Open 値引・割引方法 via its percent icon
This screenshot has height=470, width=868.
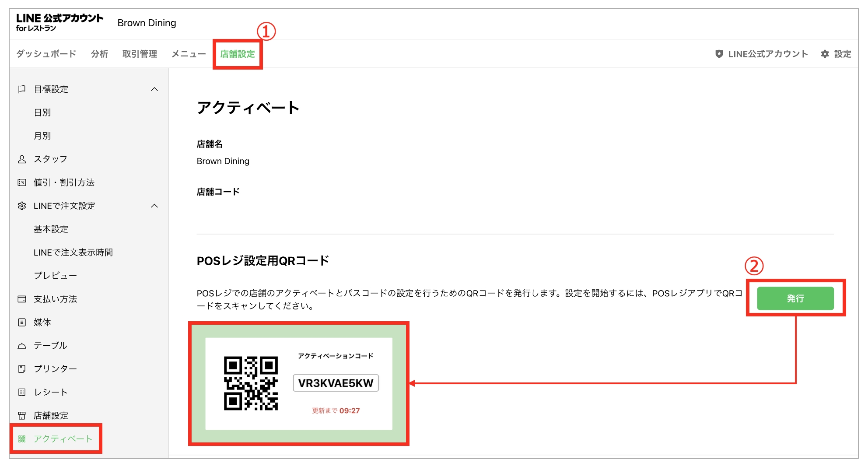(x=21, y=182)
